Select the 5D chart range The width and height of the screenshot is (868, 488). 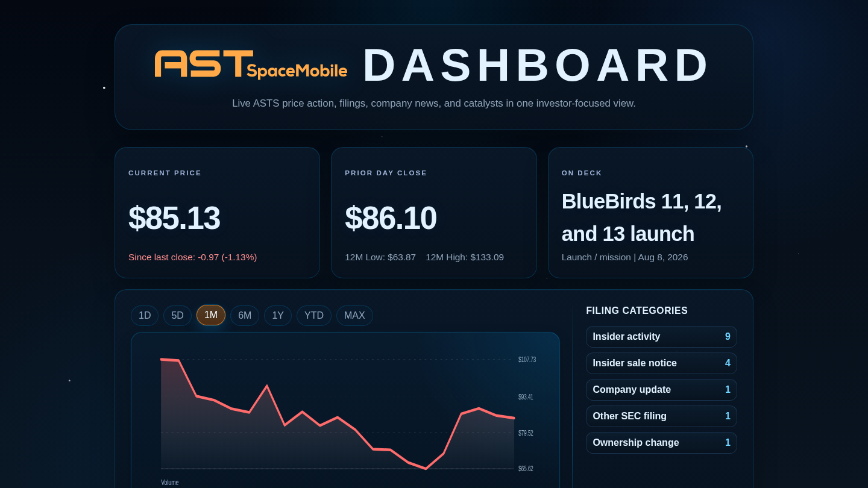(x=177, y=316)
